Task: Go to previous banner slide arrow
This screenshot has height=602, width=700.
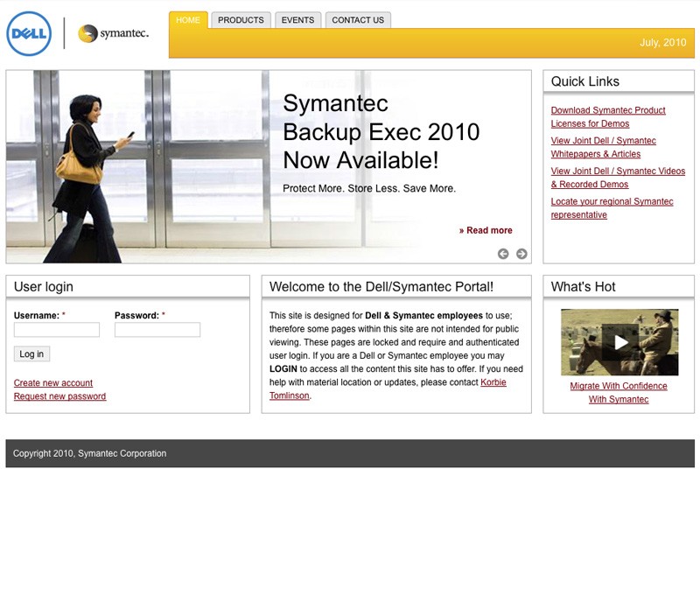Action: pyautogui.click(x=503, y=254)
